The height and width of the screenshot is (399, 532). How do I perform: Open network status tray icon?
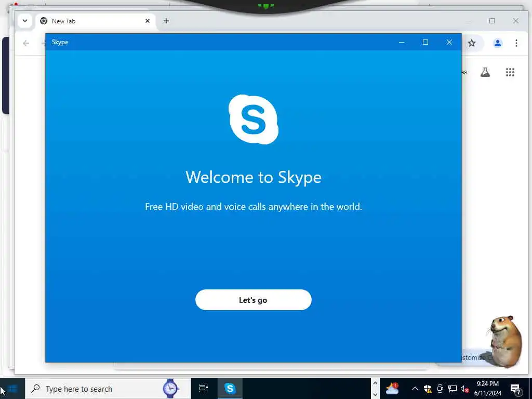click(x=453, y=389)
